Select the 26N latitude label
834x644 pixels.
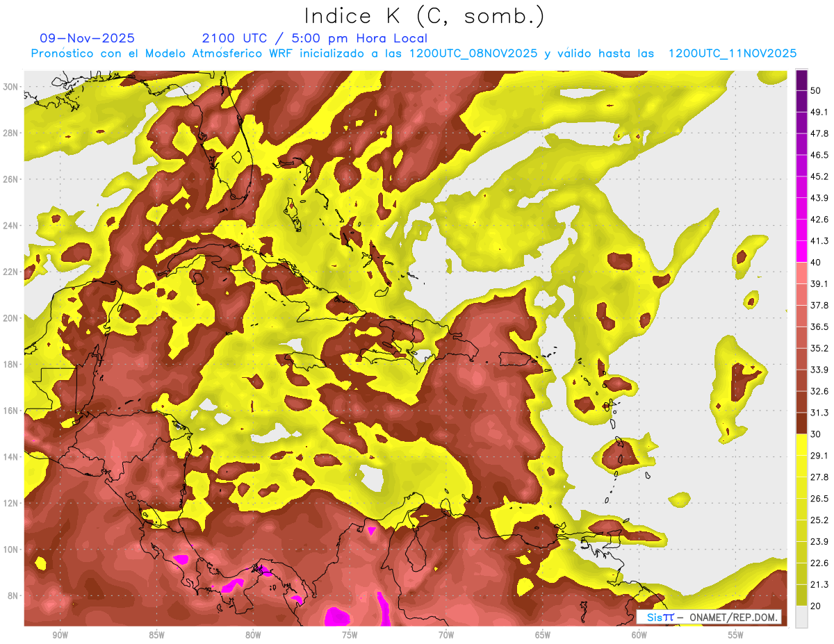(x=11, y=179)
